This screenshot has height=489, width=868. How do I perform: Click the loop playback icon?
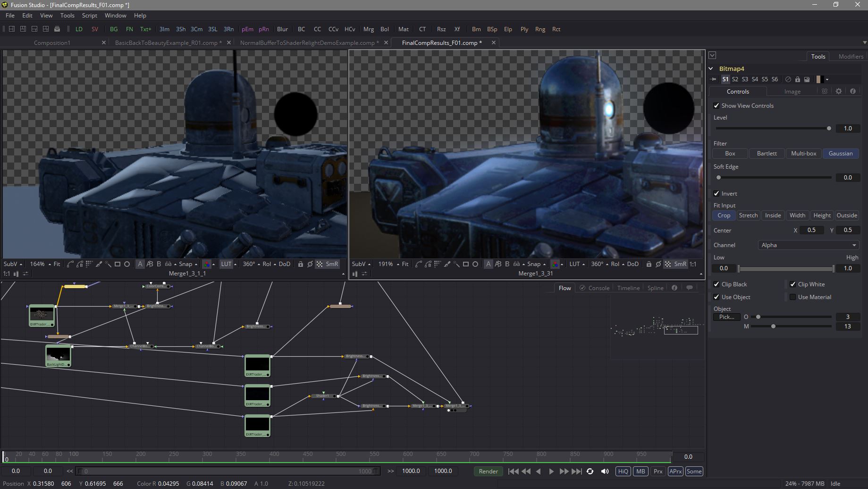(x=590, y=471)
